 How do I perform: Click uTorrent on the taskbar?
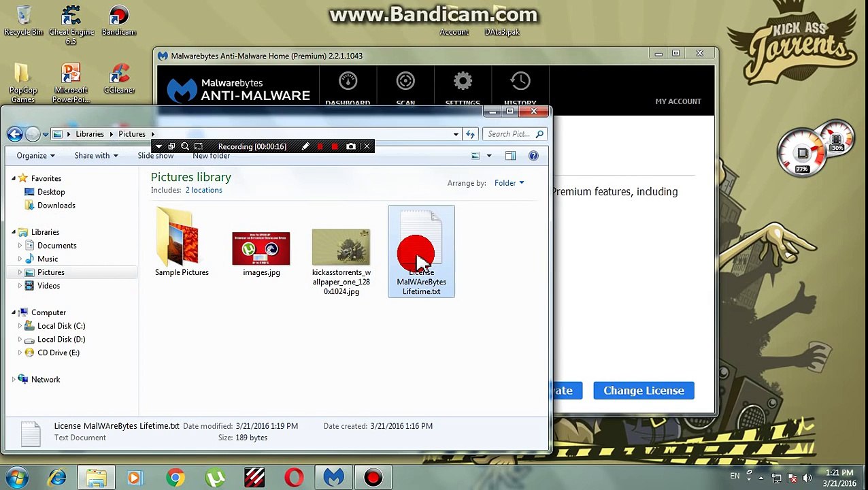pyautogui.click(x=215, y=478)
